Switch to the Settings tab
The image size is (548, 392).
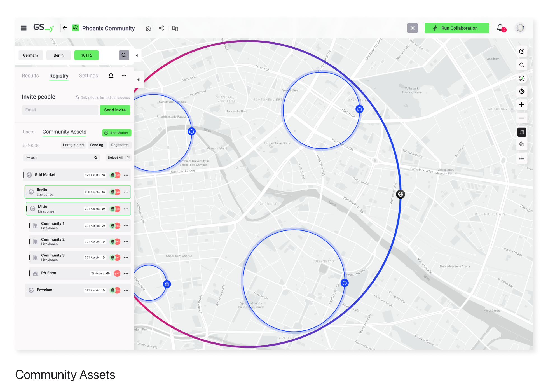(x=88, y=76)
